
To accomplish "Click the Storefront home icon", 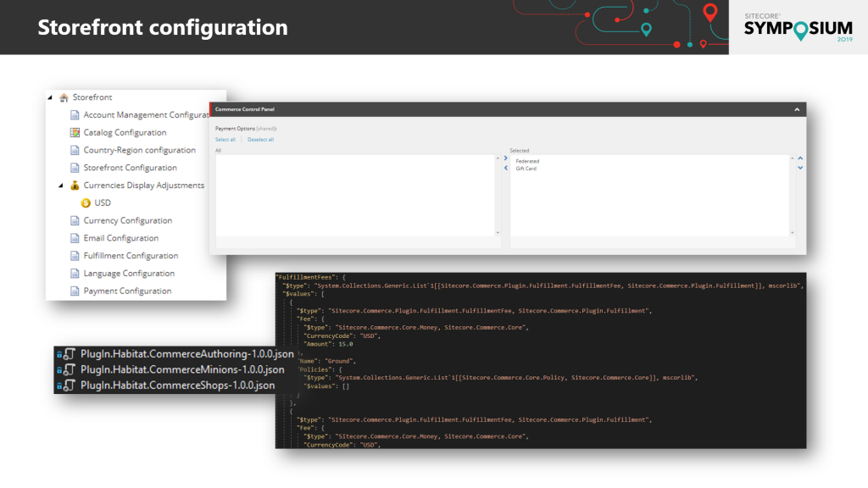I will click(x=64, y=97).
